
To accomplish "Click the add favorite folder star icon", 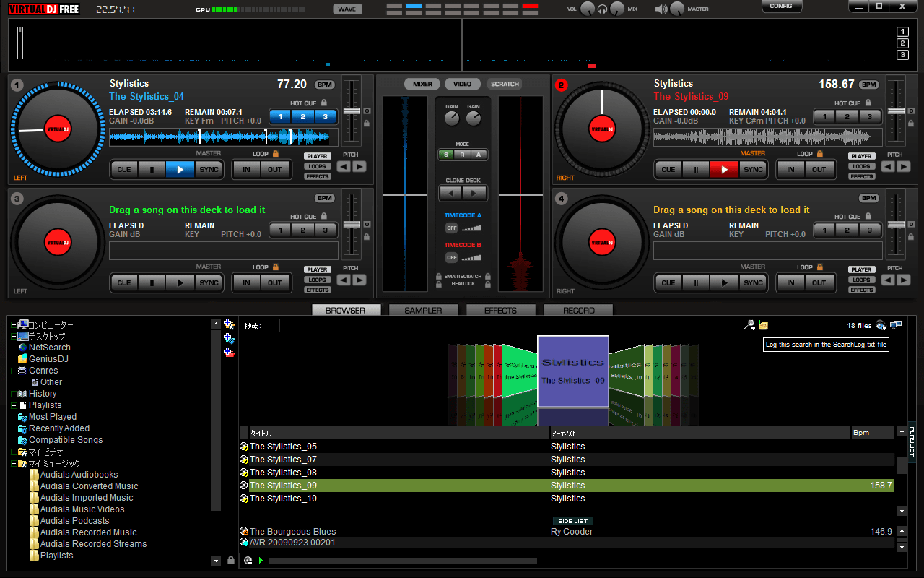I will (x=229, y=324).
